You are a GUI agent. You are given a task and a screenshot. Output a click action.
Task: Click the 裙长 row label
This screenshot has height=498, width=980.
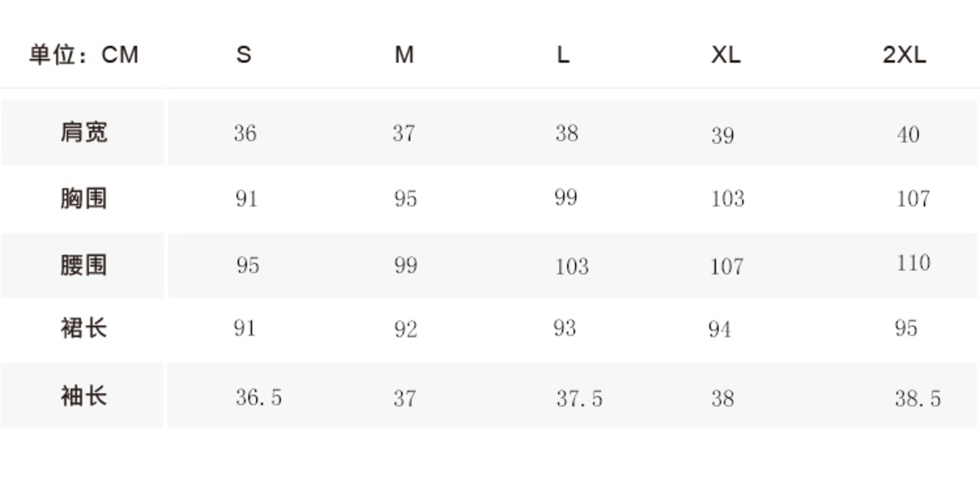point(83,329)
